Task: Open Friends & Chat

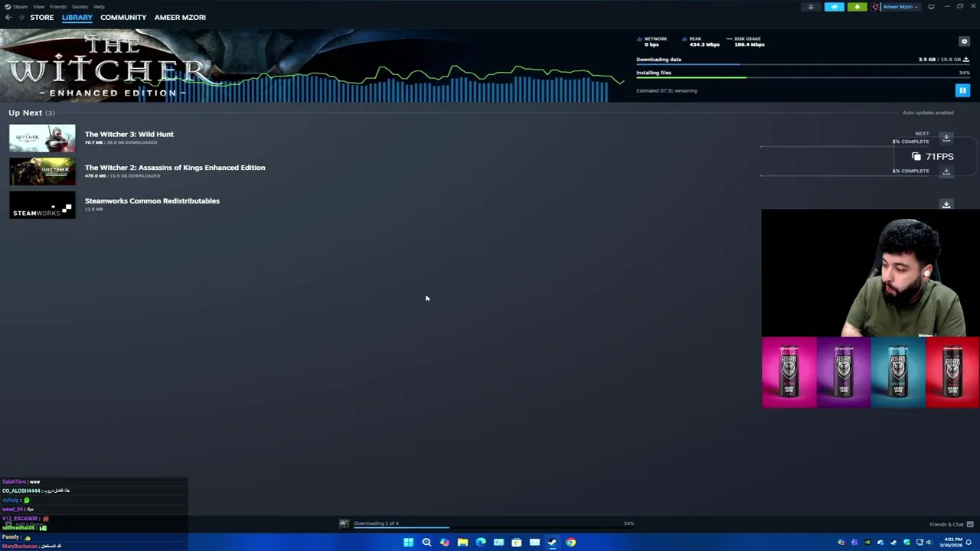Action: tap(951, 524)
